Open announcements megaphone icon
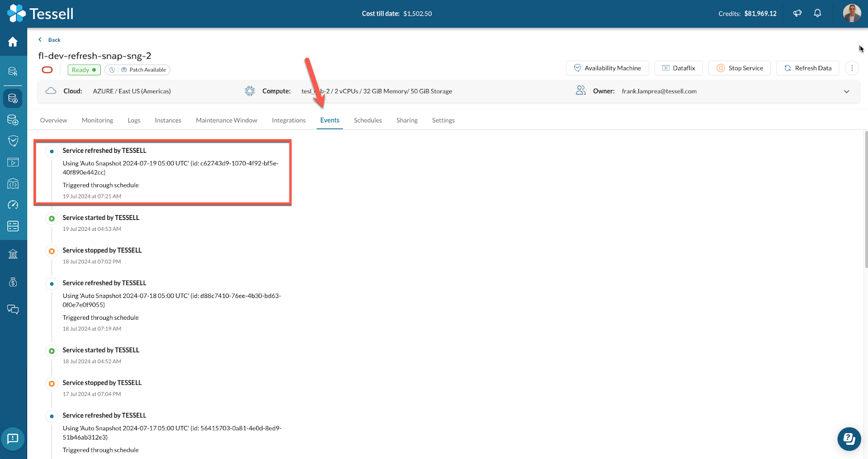This screenshot has width=868, height=459. pos(797,14)
